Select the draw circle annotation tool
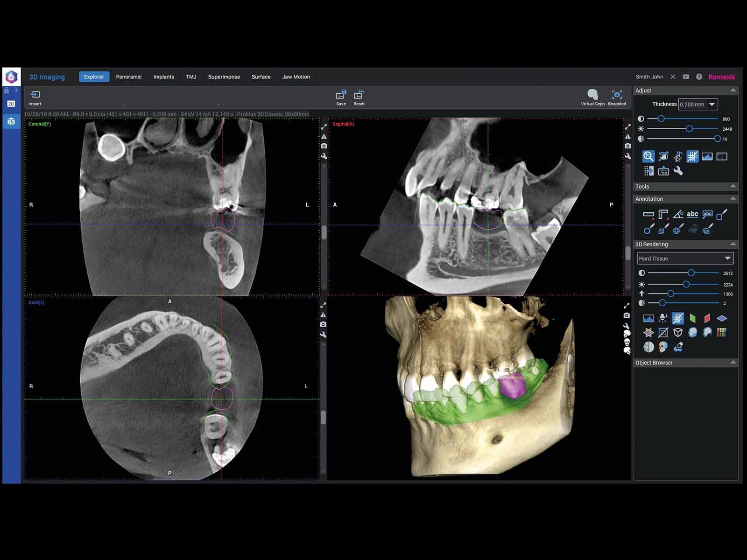The image size is (747, 560). click(x=649, y=229)
